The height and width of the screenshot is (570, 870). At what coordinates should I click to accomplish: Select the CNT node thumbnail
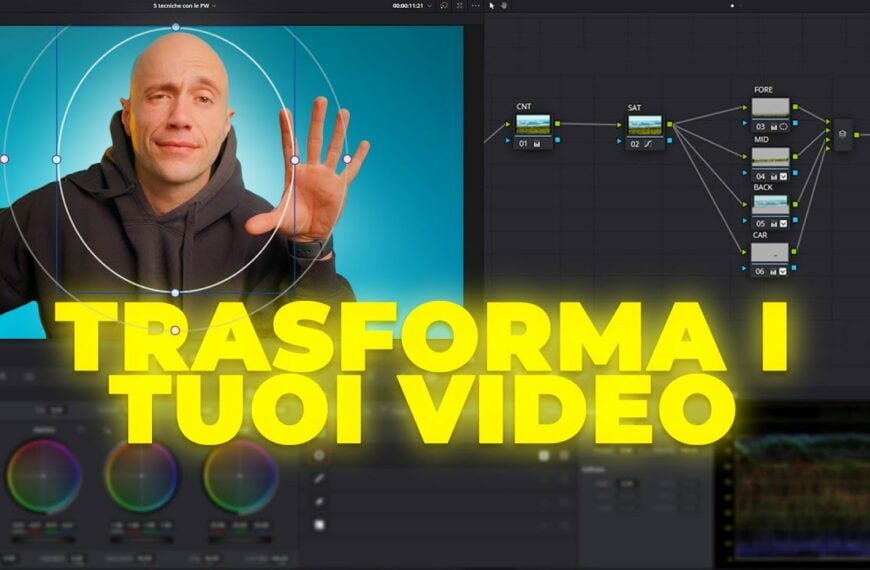point(533,124)
